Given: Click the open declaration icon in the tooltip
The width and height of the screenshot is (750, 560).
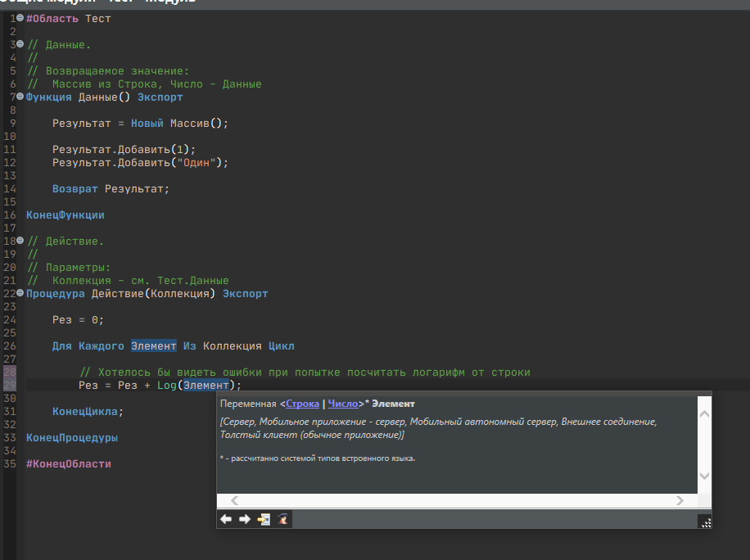Looking at the screenshot, I should 264,519.
